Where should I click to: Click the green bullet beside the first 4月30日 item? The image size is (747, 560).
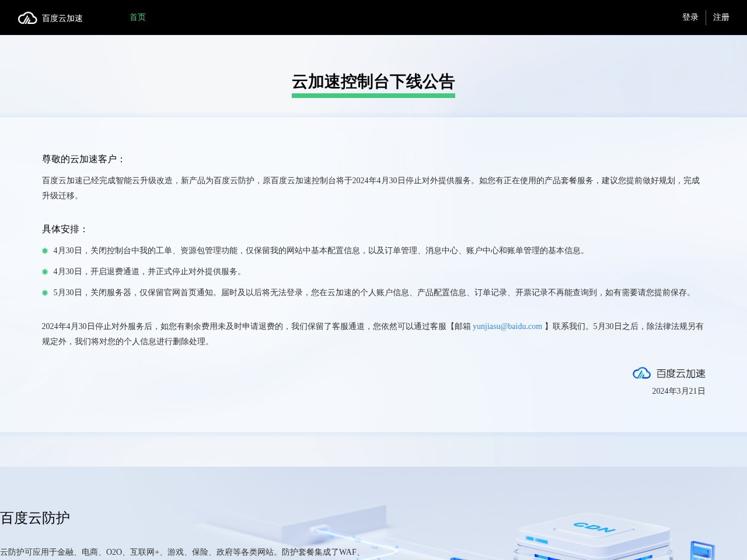(45, 250)
